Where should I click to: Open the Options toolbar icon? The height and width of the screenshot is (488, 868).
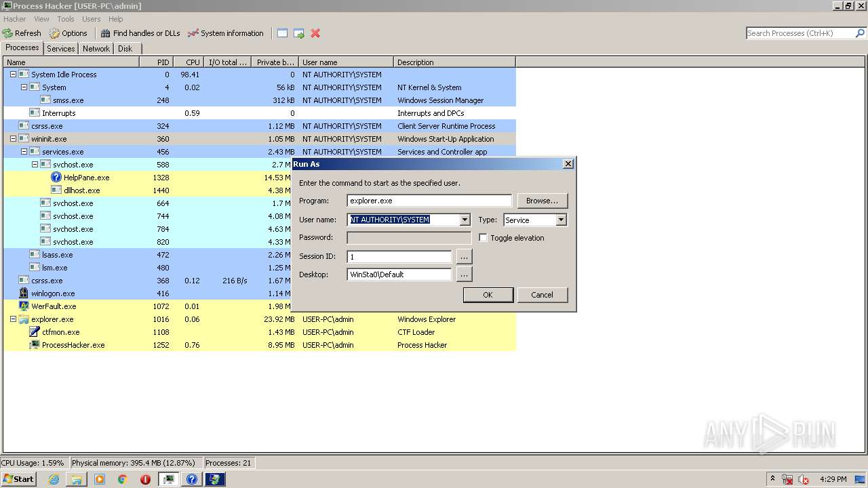(54, 33)
